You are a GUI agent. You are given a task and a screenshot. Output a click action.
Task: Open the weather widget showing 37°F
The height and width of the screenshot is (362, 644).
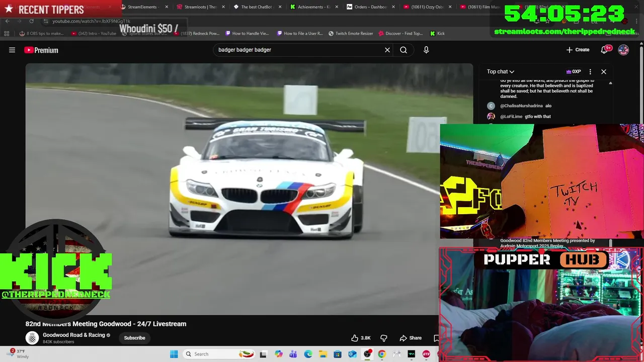tap(19, 354)
